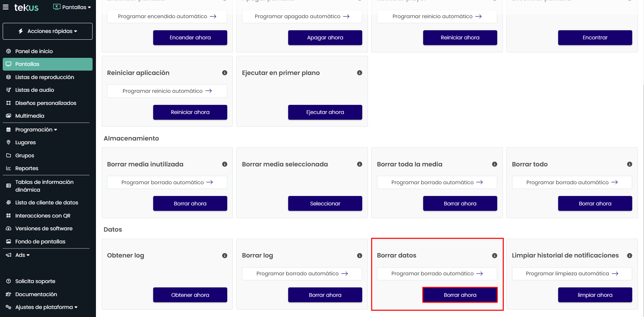Go to Listas de reproducción

[44, 77]
